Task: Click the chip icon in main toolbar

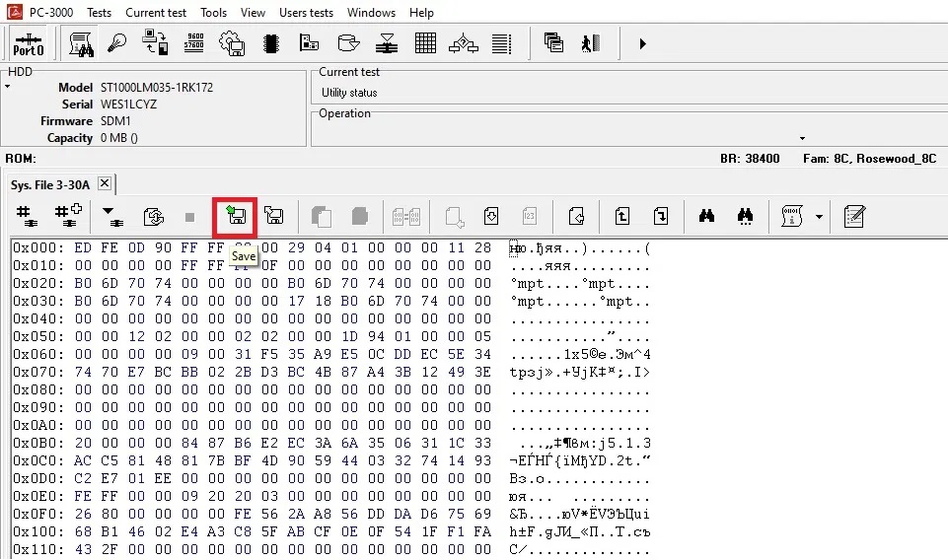Action: coord(270,43)
